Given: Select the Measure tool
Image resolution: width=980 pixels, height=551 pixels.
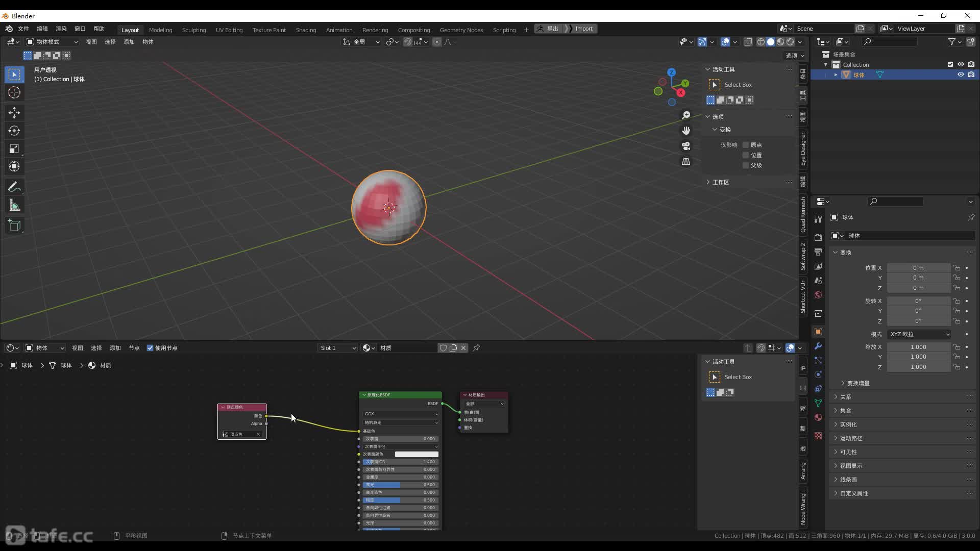Looking at the screenshot, I should [14, 205].
